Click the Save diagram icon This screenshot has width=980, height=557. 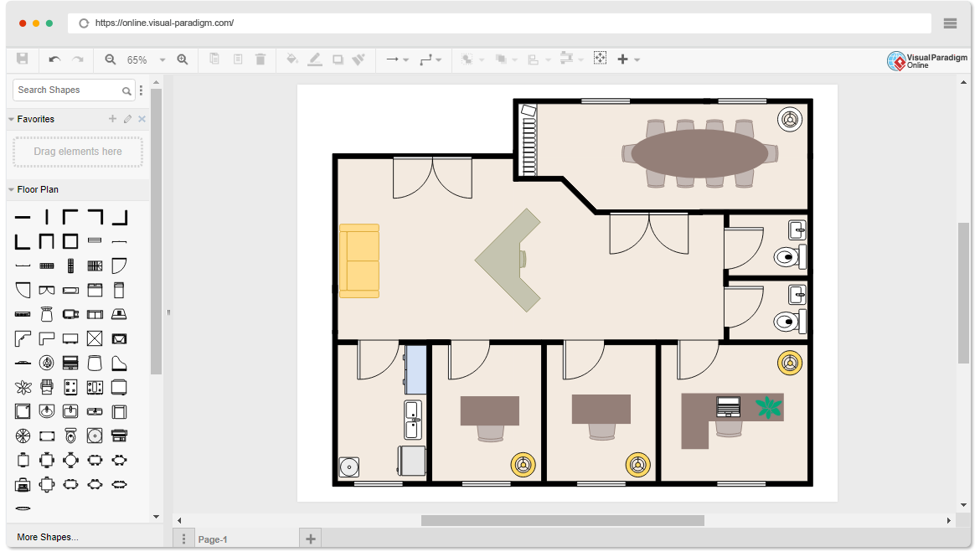(23, 59)
